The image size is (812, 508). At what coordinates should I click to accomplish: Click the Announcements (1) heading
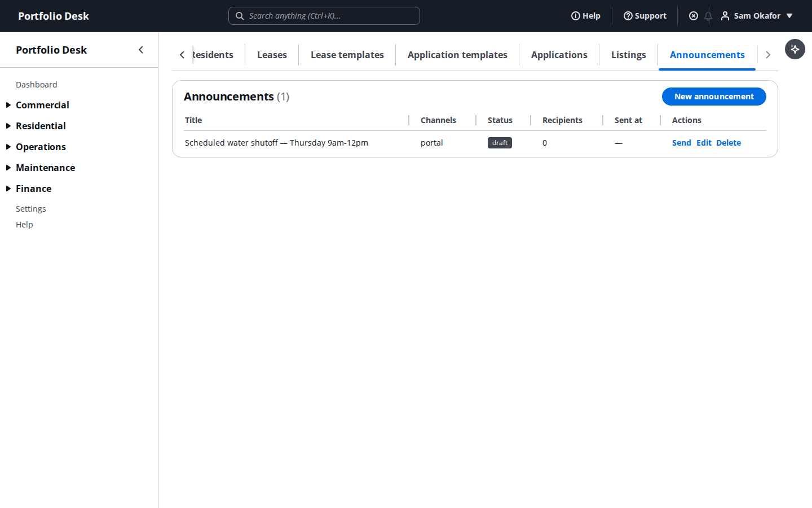click(237, 97)
